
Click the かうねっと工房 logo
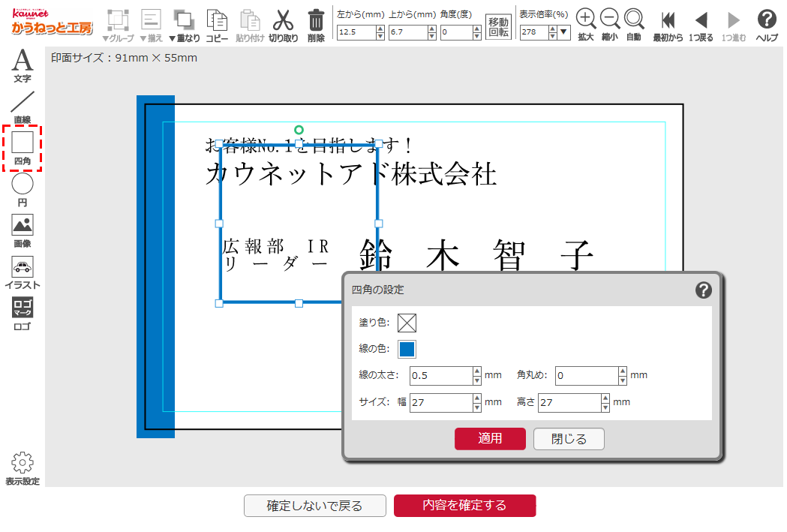click(52, 22)
